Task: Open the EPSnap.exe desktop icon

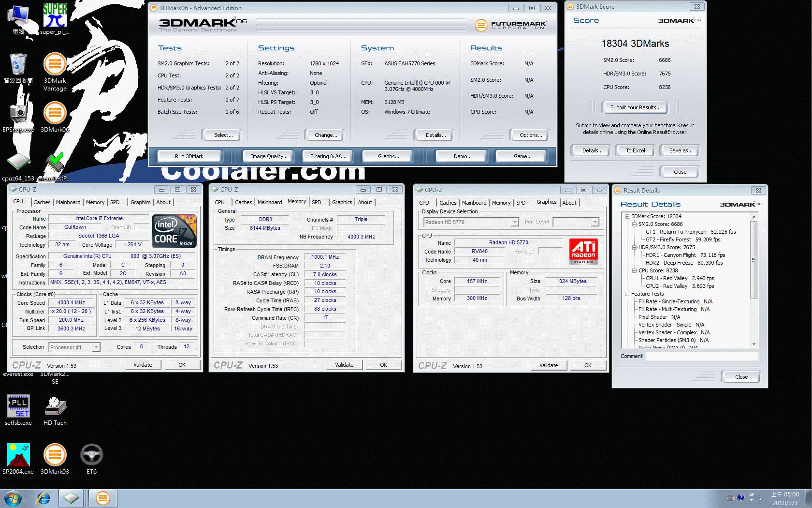Action: (18, 117)
